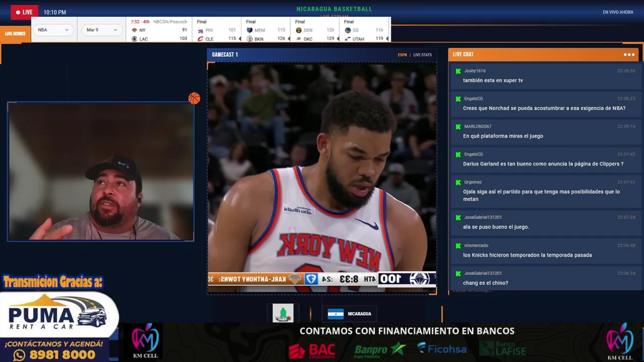Click the Clippers logo next to LAC
Image resolution: width=644 pixels, height=362 pixels.
pos(134,39)
